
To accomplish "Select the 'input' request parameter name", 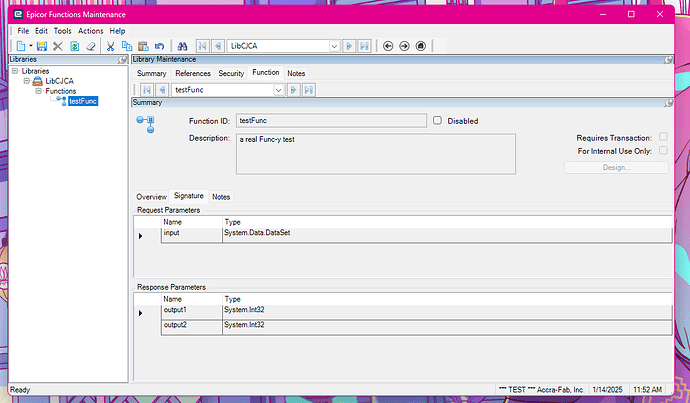I will [192, 235].
